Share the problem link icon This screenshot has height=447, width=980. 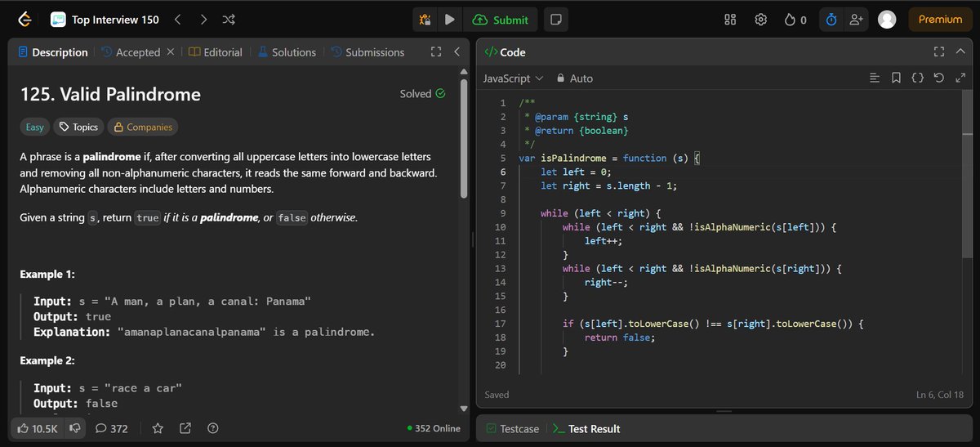(x=185, y=428)
